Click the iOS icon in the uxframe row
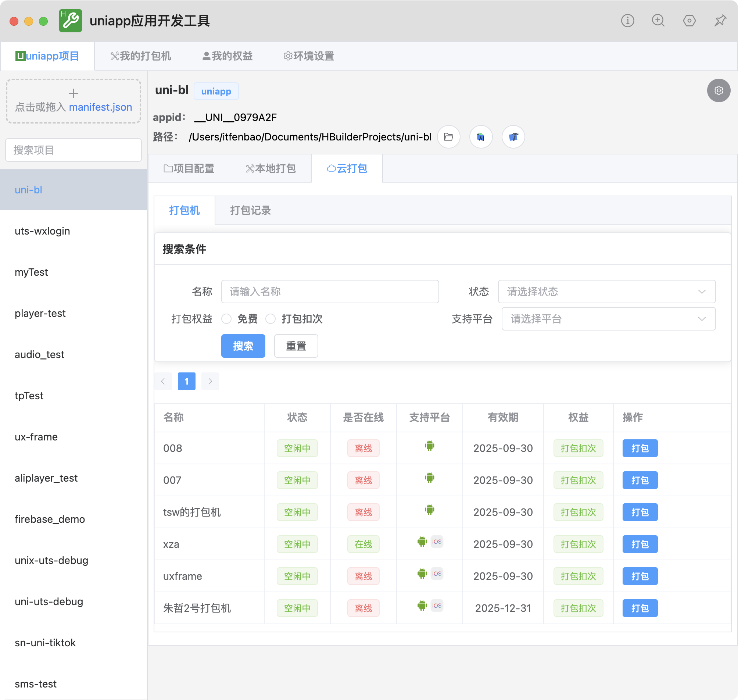Image resolution: width=738 pixels, height=700 pixels. tap(437, 574)
